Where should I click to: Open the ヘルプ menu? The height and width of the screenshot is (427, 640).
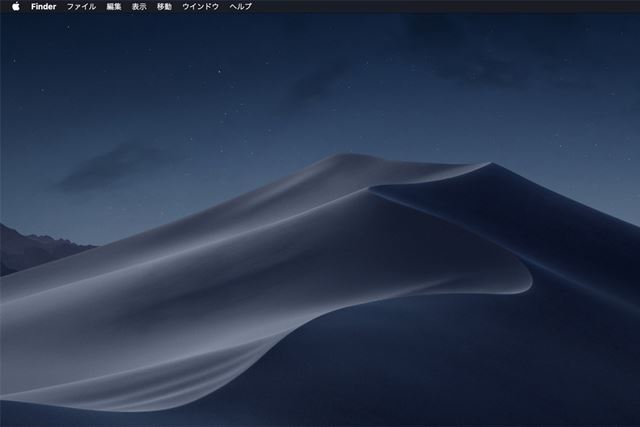(240, 7)
